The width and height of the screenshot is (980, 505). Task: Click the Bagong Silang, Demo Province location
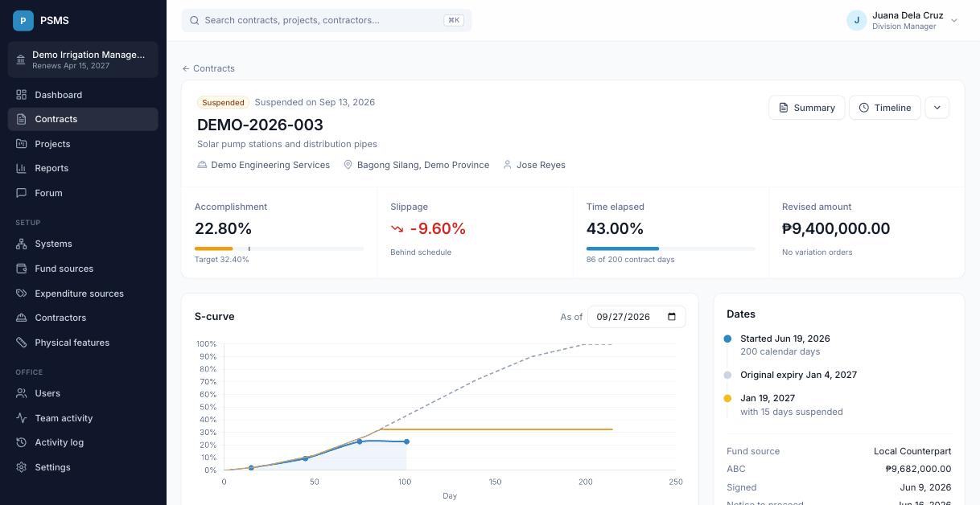tap(423, 165)
